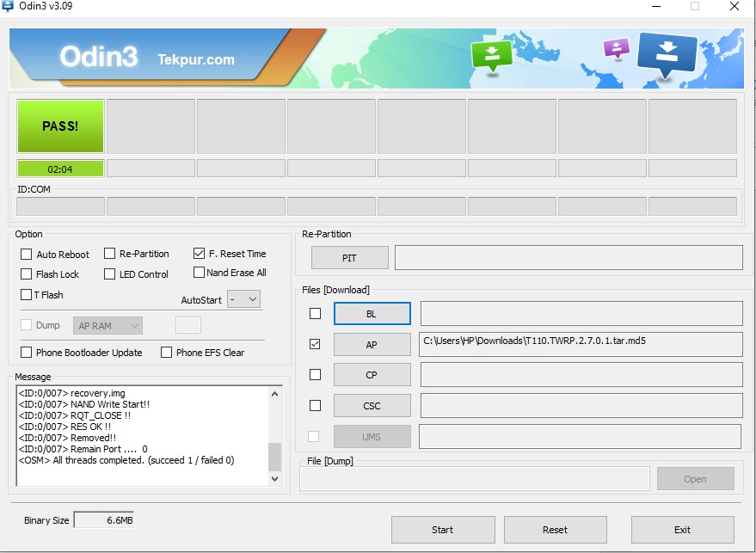Viewport: 756px width, 553px height.
Task: Open the AutoStart dropdown
Action: (x=244, y=299)
